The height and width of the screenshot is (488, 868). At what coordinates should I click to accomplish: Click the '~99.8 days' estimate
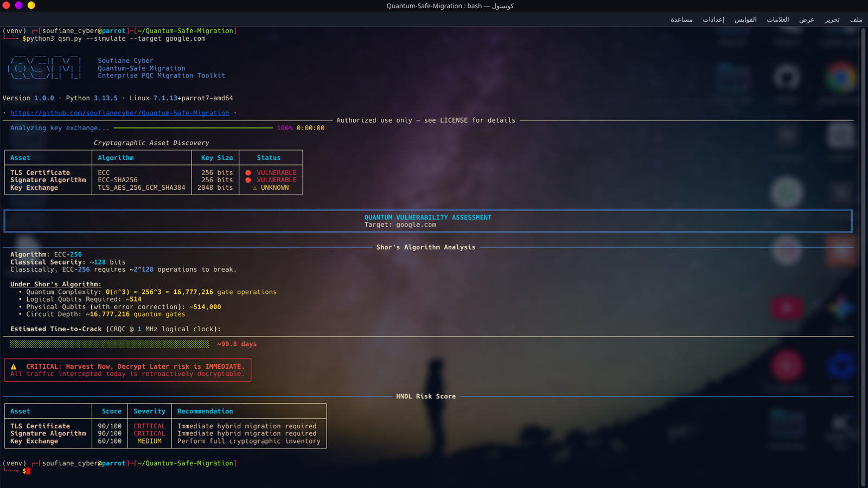(x=237, y=344)
